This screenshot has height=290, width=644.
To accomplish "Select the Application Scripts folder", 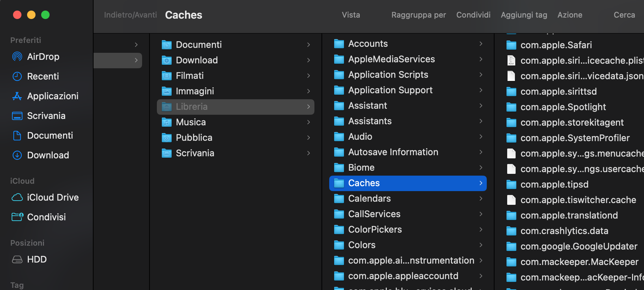I will (408, 75).
